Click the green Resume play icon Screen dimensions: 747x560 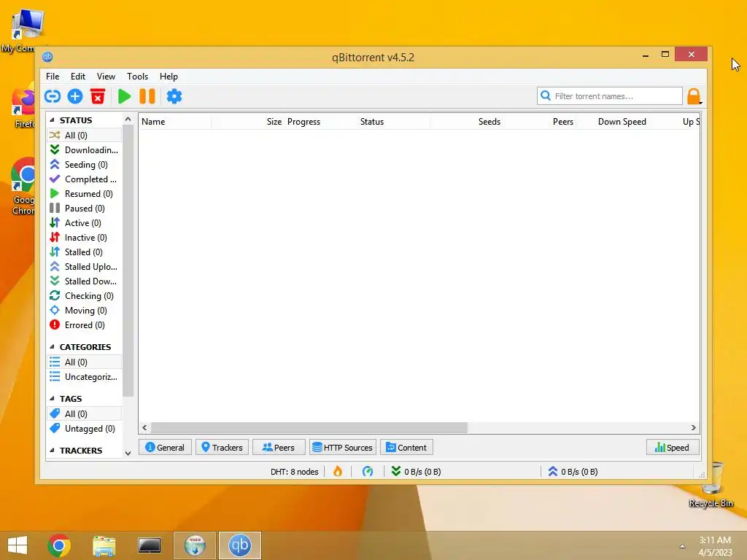(124, 97)
